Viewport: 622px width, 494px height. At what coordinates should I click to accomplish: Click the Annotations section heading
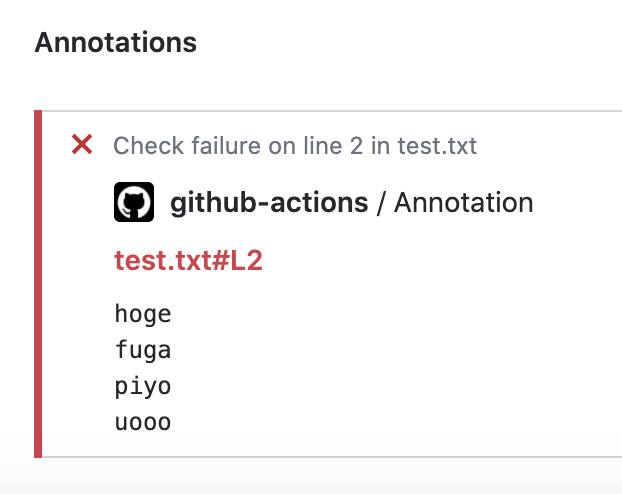click(x=116, y=42)
